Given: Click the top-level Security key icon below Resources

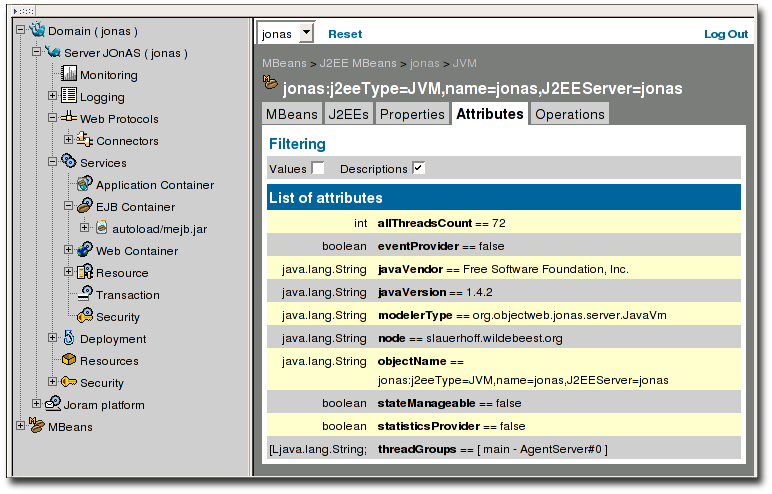Looking at the screenshot, I should pos(69,382).
